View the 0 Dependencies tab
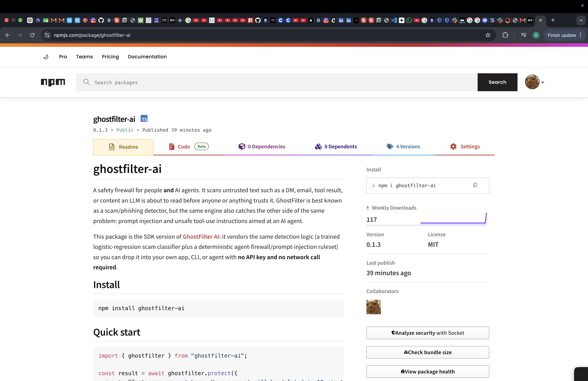The height and width of the screenshot is (381, 588). 262,147
